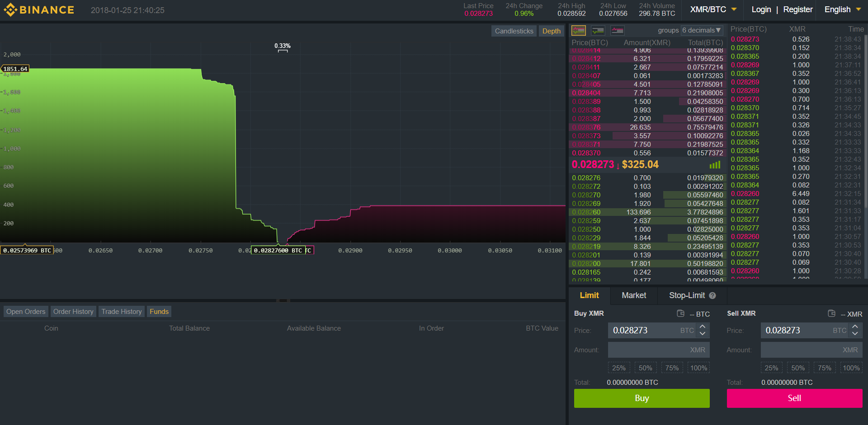Increase Buy price with up arrow
868x425 pixels.
703,327
